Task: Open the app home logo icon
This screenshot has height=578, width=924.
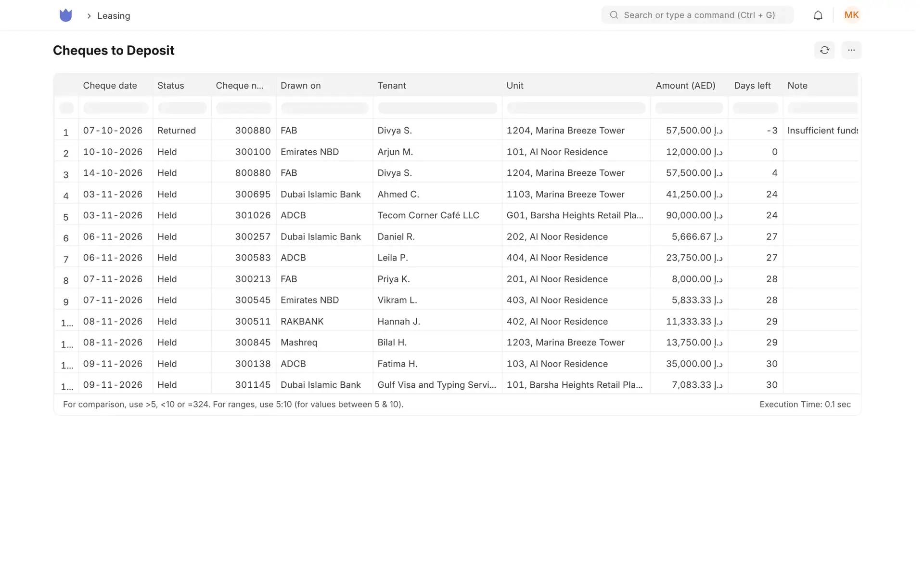Action: [65, 15]
